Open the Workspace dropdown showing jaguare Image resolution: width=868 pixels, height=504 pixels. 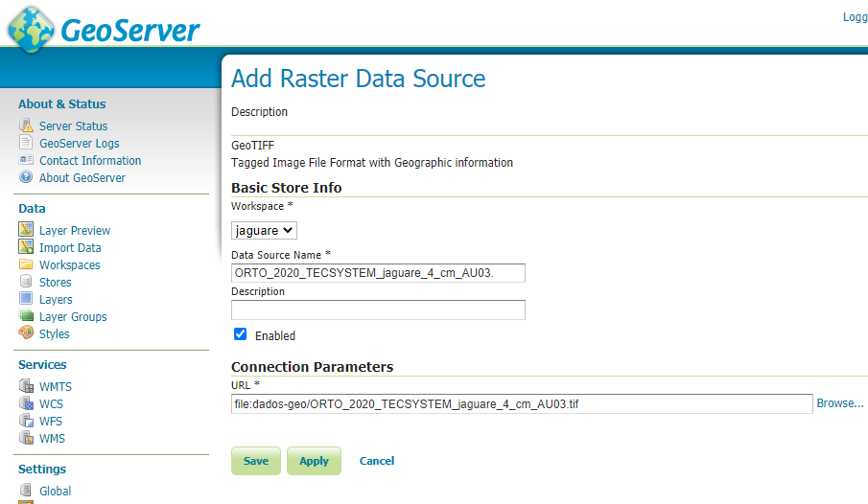pyautogui.click(x=265, y=230)
